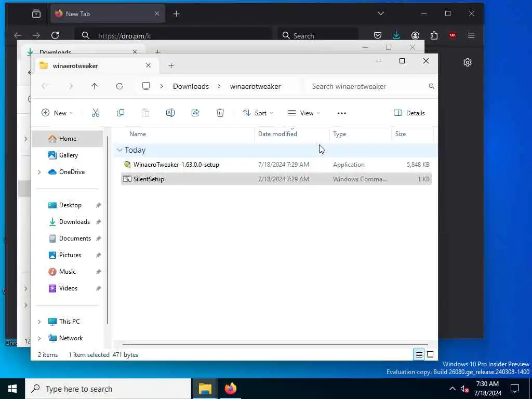Open the notification center icon
This screenshot has height=399, width=532.
point(515,389)
